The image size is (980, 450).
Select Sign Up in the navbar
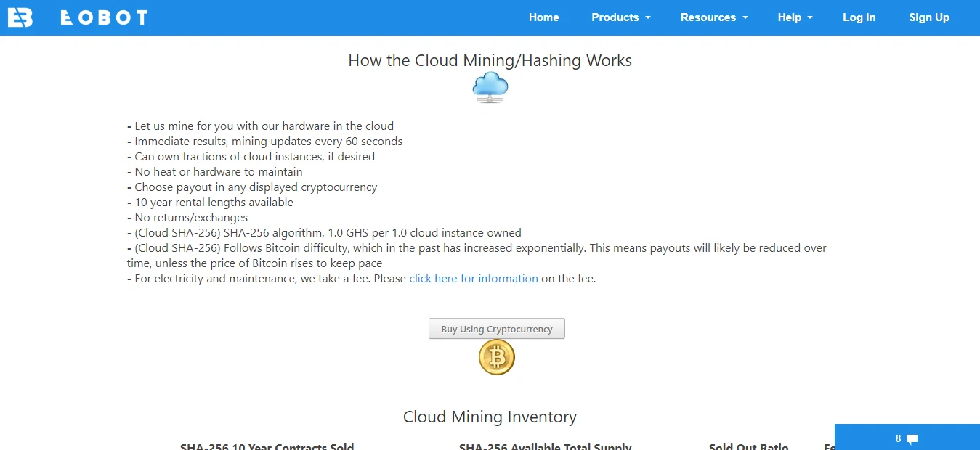tap(928, 17)
